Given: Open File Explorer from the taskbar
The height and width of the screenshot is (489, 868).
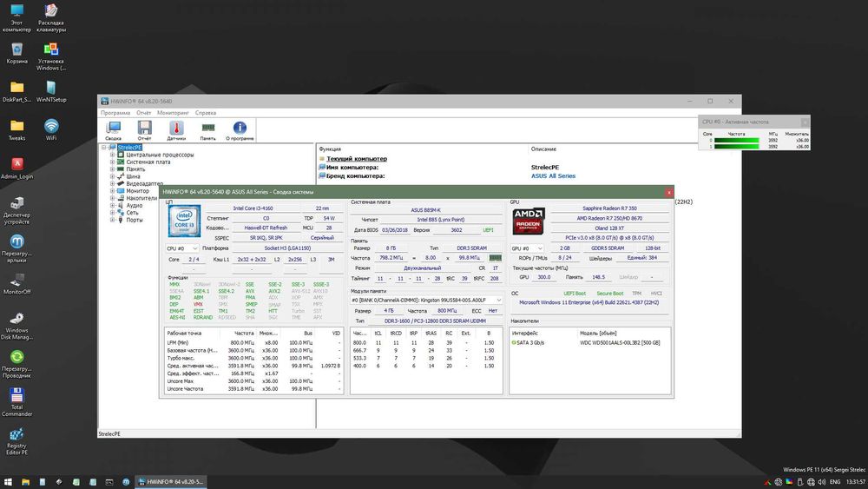Looking at the screenshot, I should click(25, 482).
